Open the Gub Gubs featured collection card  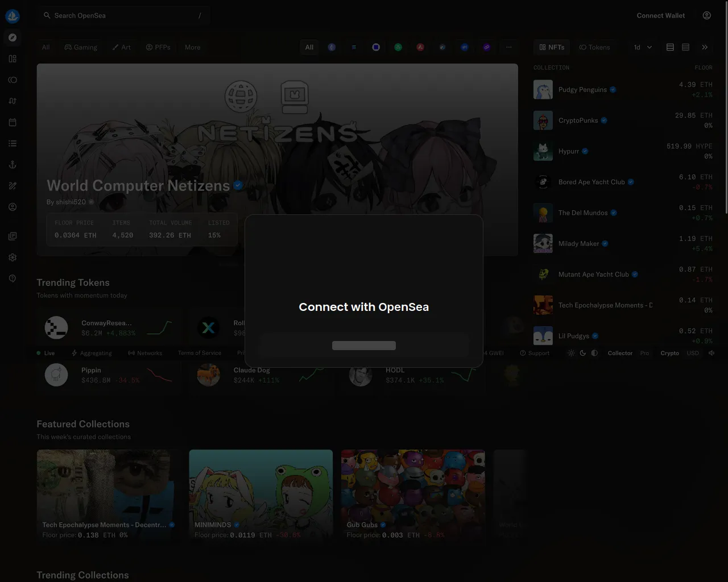[x=413, y=497]
